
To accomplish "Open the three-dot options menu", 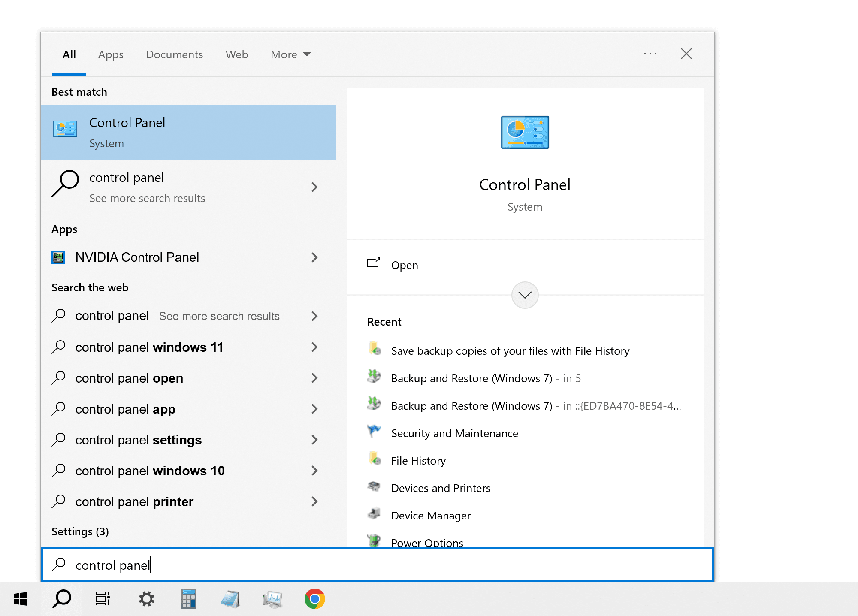I will click(650, 54).
